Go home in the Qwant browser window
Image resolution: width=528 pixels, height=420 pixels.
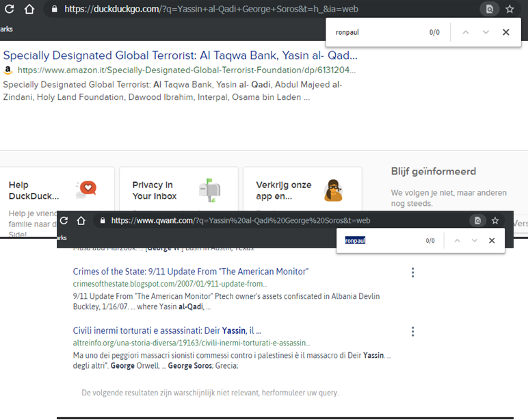tap(81, 221)
